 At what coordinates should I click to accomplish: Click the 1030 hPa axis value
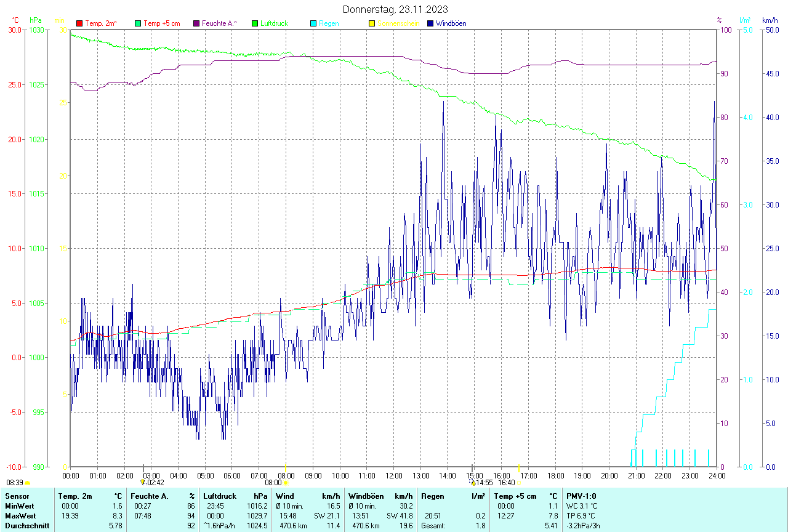[37, 30]
